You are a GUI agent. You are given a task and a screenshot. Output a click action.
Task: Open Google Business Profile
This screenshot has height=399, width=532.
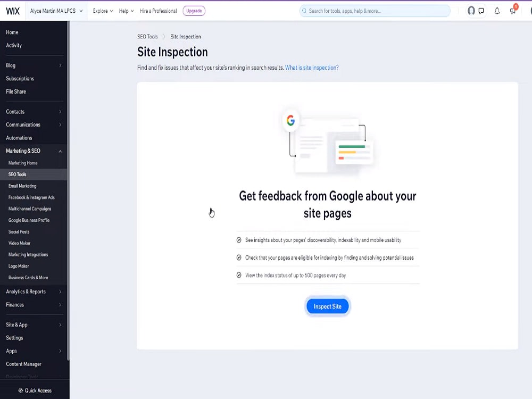click(29, 220)
